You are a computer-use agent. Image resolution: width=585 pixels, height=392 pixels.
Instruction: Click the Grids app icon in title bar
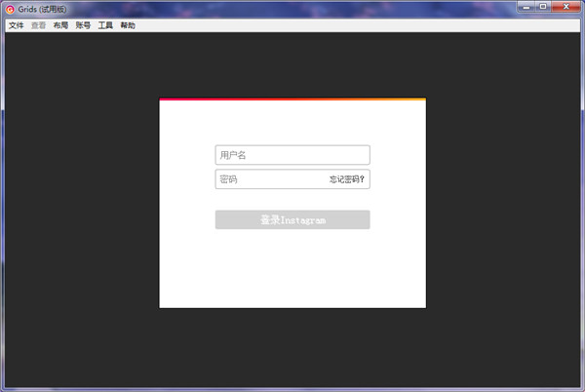click(x=10, y=10)
